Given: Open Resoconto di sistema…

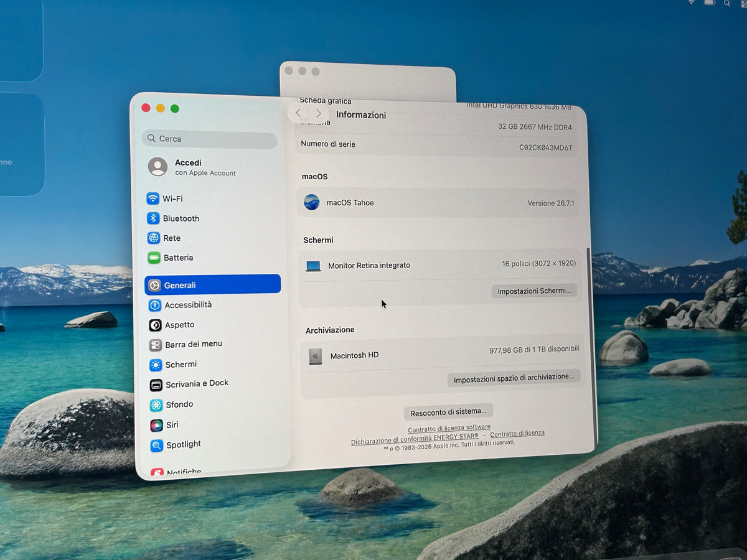Looking at the screenshot, I should pyautogui.click(x=449, y=412).
